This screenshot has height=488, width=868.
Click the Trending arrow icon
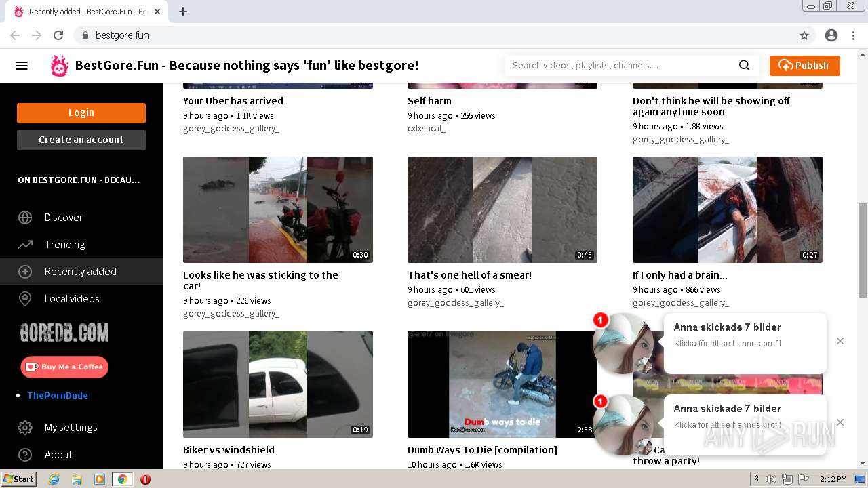coord(25,245)
